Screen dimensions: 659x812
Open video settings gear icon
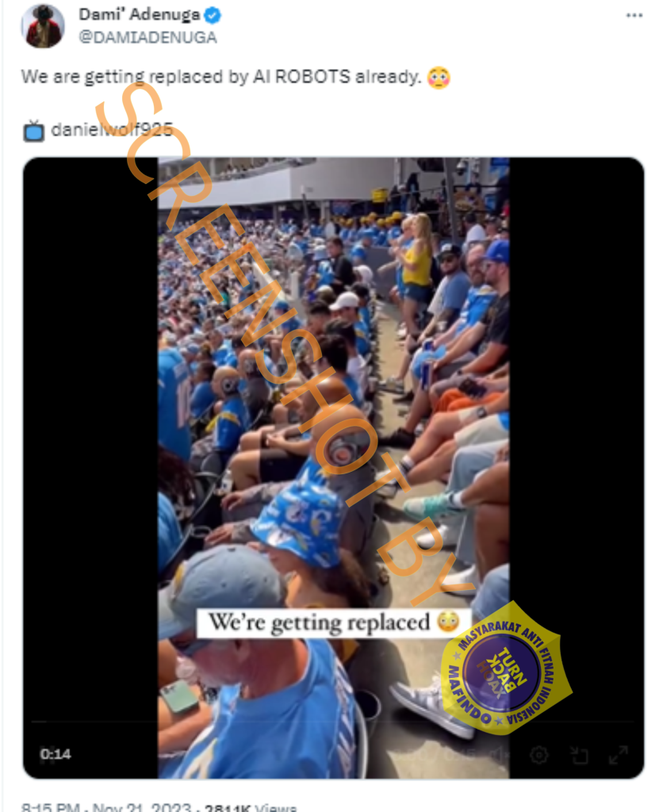tap(538, 755)
